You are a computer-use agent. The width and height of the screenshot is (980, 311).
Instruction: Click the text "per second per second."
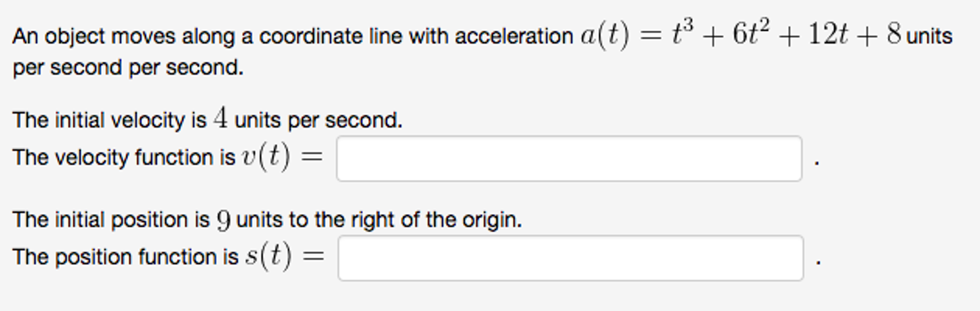[128, 67]
